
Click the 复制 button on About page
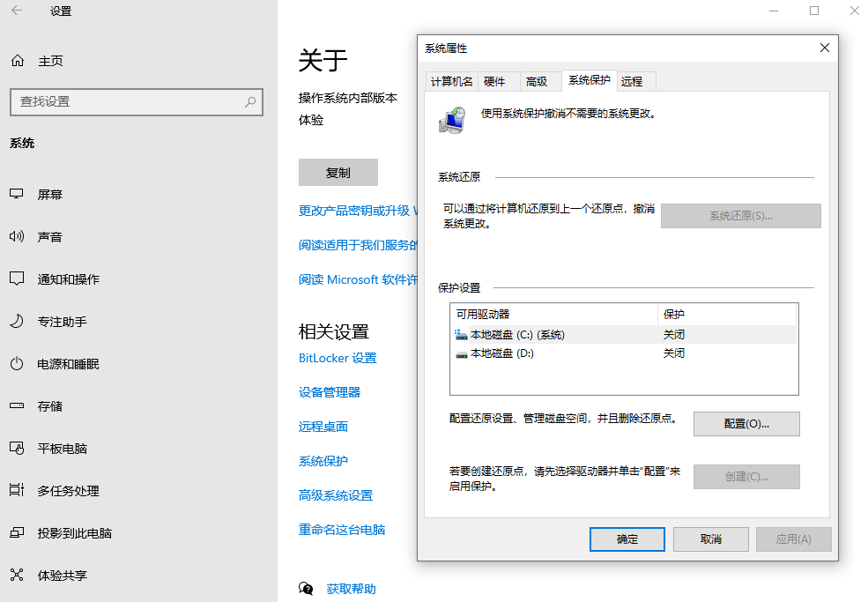338,172
